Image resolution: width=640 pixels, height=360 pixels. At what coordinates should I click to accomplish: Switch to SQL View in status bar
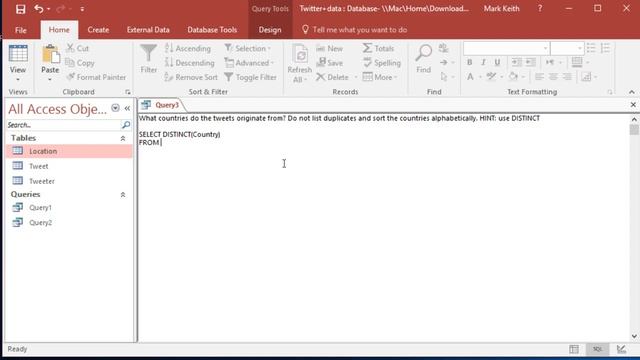[x=598, y=349]
